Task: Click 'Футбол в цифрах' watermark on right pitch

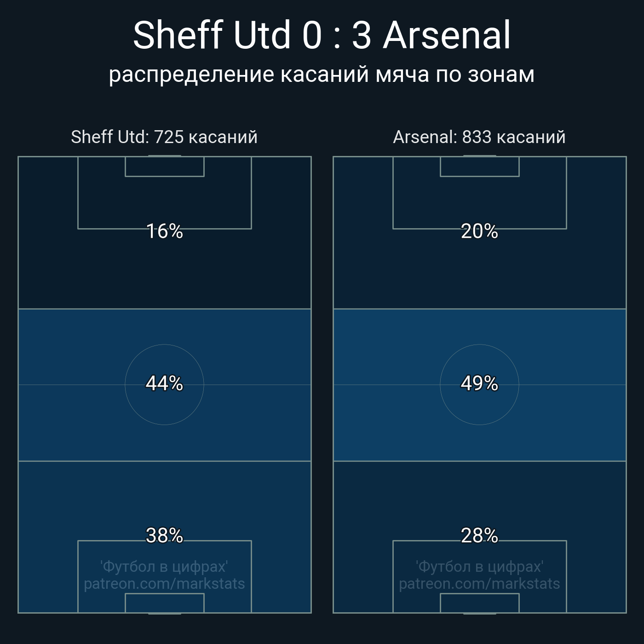Action: click(479, 567)
